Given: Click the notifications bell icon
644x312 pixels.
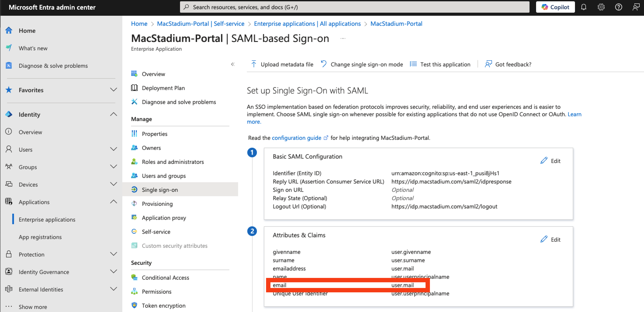Looking at the screenshot, I should pyautogui.click(x=583, y=7).
